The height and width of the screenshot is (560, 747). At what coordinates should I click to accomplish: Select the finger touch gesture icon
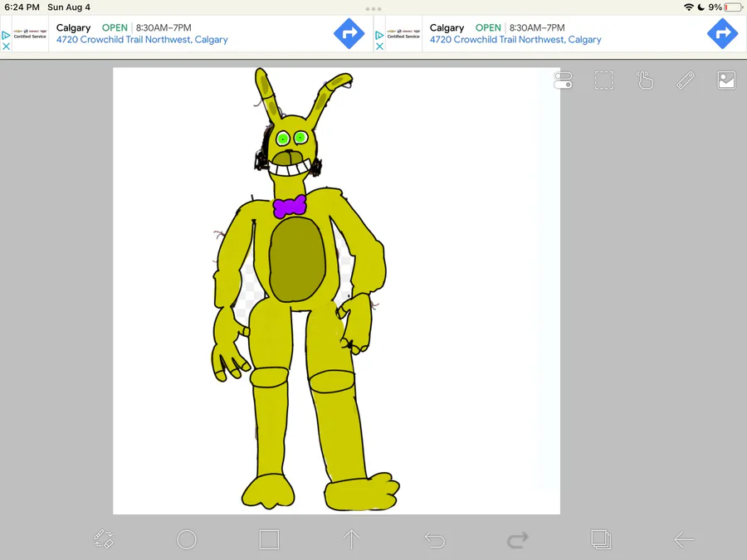(645, 80)
